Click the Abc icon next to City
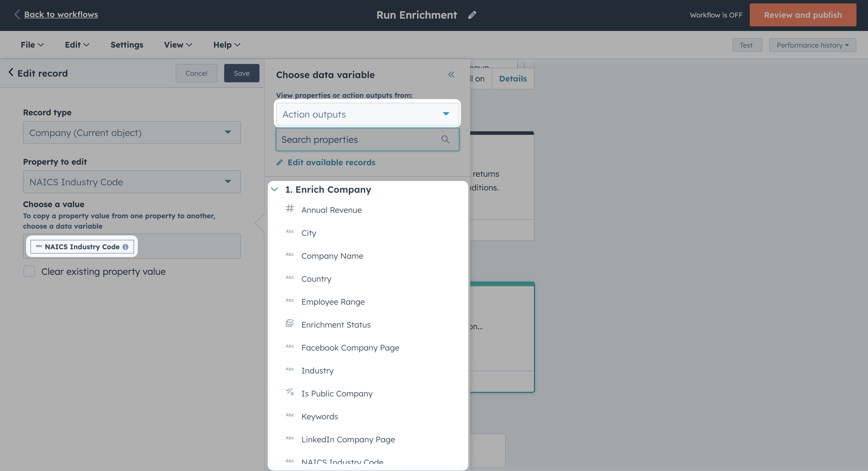The width and height of the screenshot is (868, 471). pyautogui.click(x=290, y=231)
